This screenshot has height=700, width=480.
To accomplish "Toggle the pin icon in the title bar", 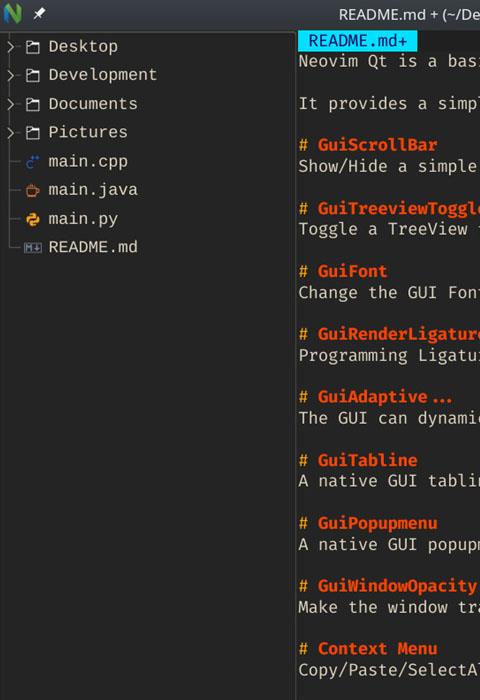I will [39, 14].
